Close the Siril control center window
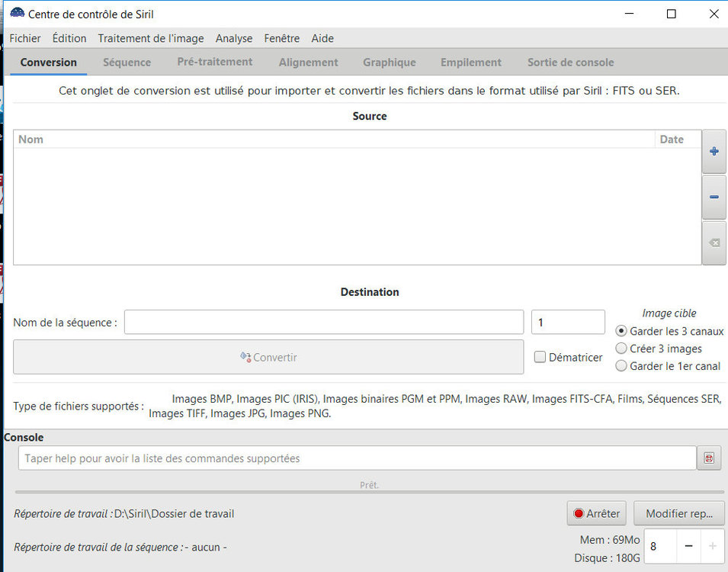This screenshot has width=728, height=572. 714,14
